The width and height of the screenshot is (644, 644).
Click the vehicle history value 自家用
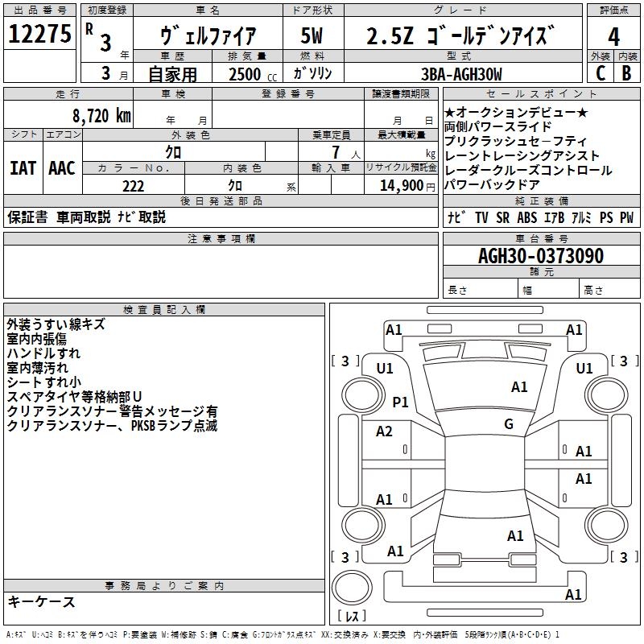[x=172, y=74]
